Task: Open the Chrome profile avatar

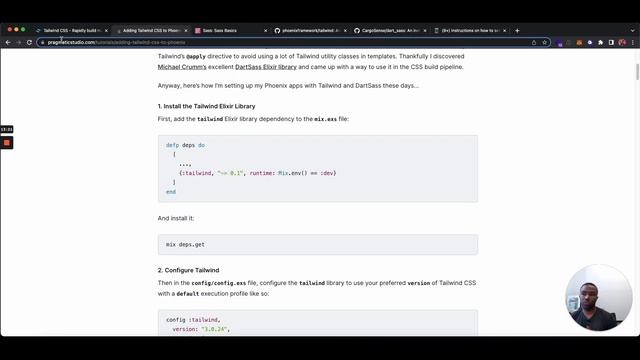Action: click(622, 42)
